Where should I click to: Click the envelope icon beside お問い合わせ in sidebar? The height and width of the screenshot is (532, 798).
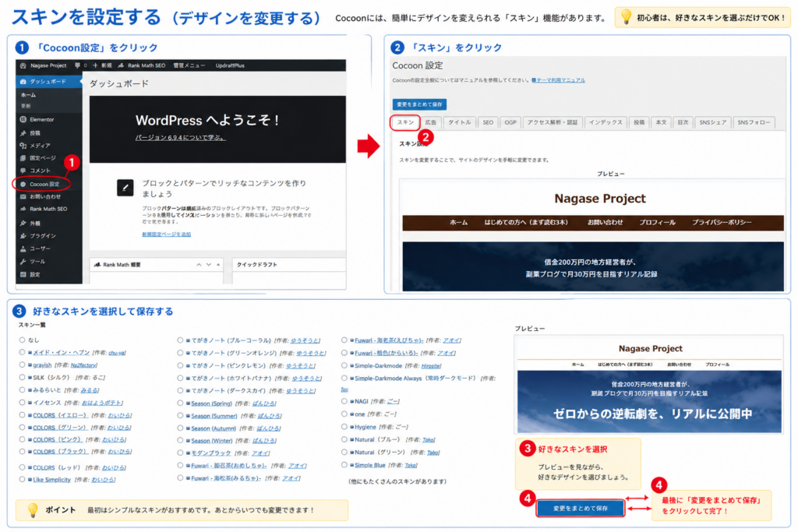[23, 197]
